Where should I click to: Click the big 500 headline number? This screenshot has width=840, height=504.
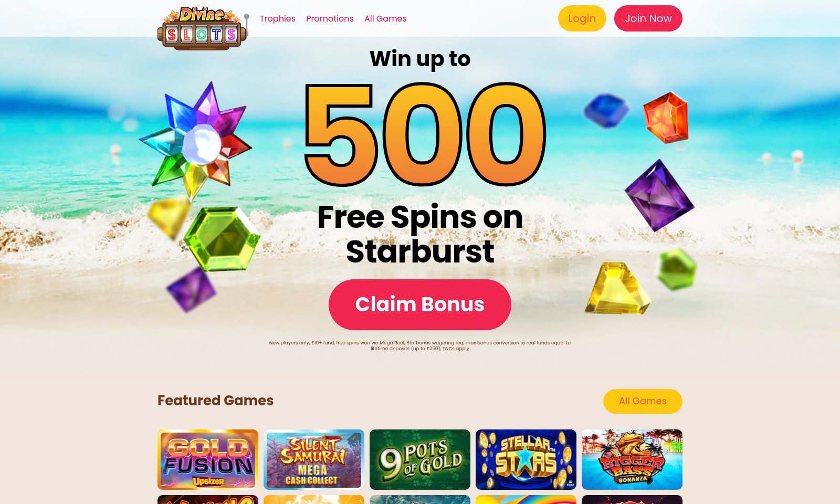425,135
